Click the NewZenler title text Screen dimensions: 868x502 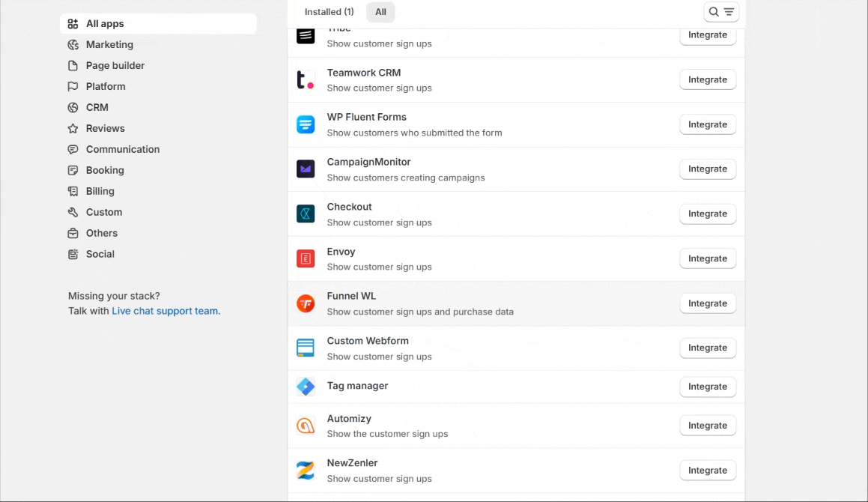pyautogui.click(x=352, y=463)
